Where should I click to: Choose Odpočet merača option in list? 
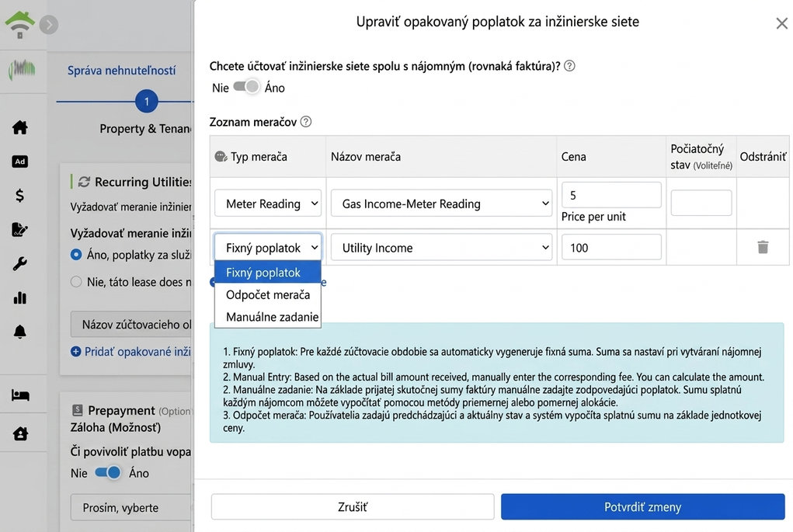coord(268,295)
